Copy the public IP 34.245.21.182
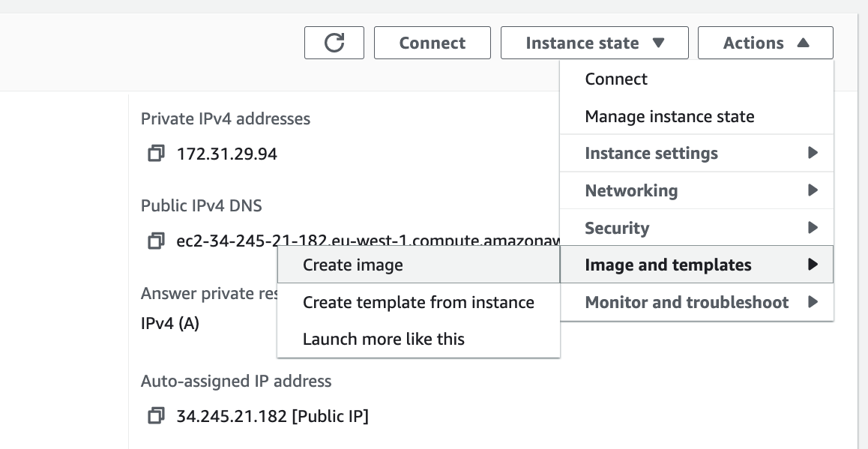This screenshot has width=868, height=449. tap(155, 416)
